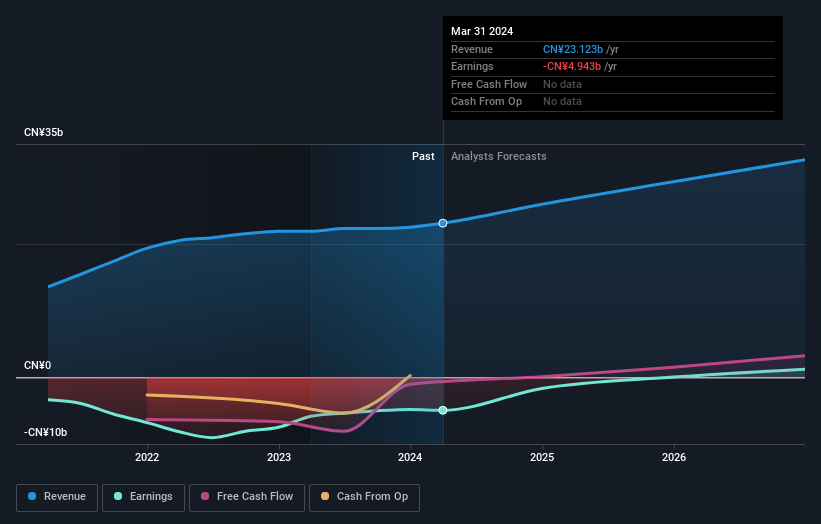Viewport: 821px width, 524px height.
Task: Click the Earnings tooltip row label
Action: (x=472, y=66)
